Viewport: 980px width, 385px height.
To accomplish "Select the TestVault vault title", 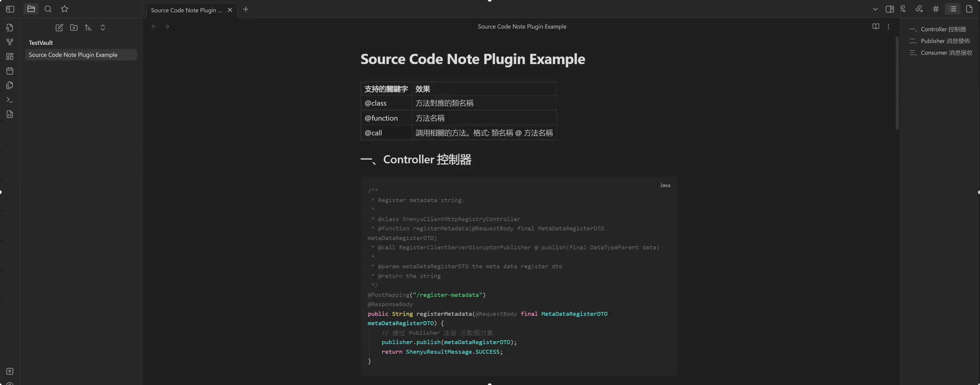I will [x=41, y=43].
